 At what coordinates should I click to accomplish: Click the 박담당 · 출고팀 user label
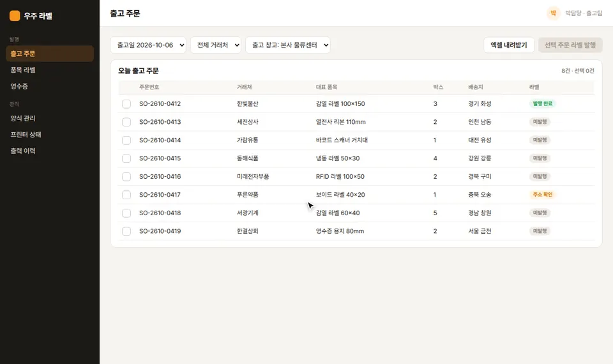[x=584, y=13]
